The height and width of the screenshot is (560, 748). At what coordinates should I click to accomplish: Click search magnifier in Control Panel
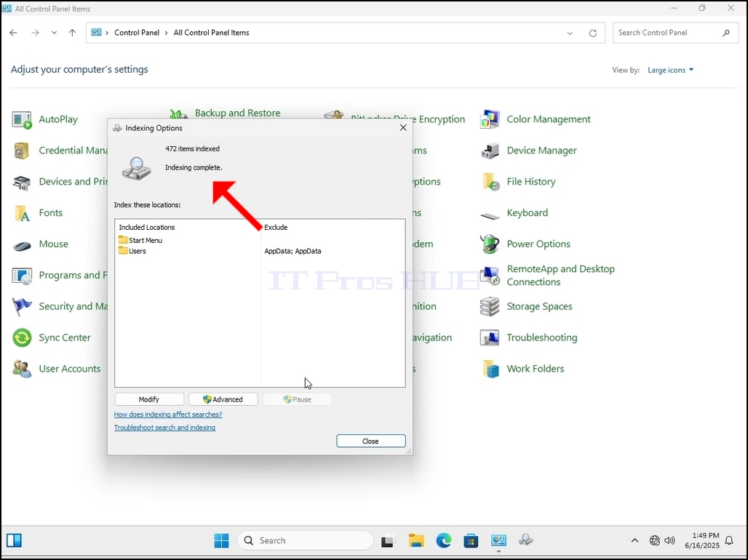pyautogui.click(x=726, y=33)
